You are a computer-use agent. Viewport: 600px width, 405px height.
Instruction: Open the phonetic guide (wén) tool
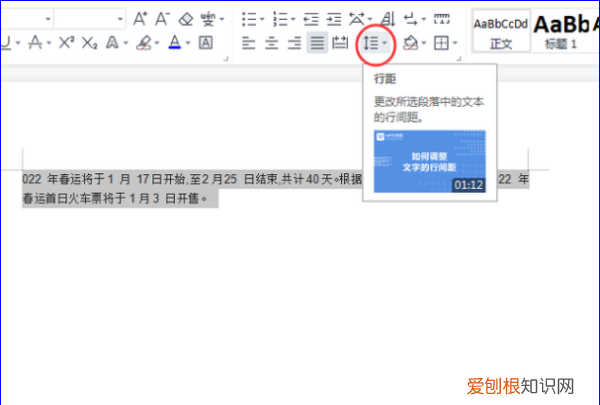click(209, 18)
